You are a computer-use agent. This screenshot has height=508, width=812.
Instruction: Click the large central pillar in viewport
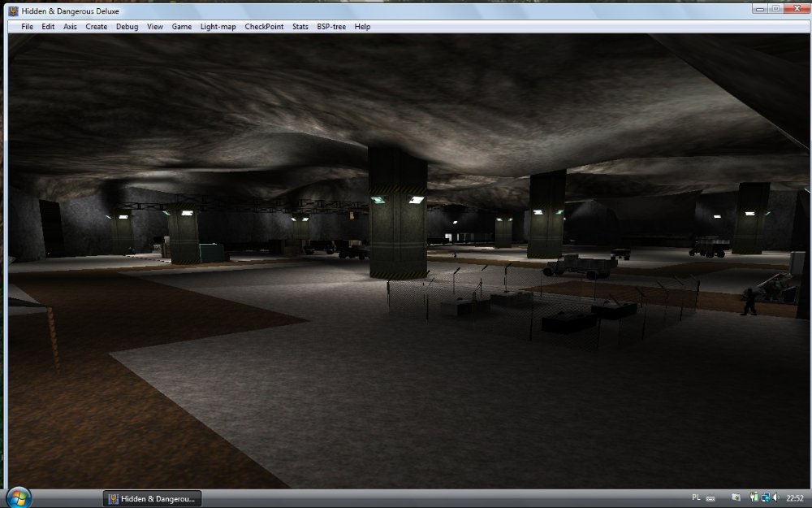pos(398,212)
